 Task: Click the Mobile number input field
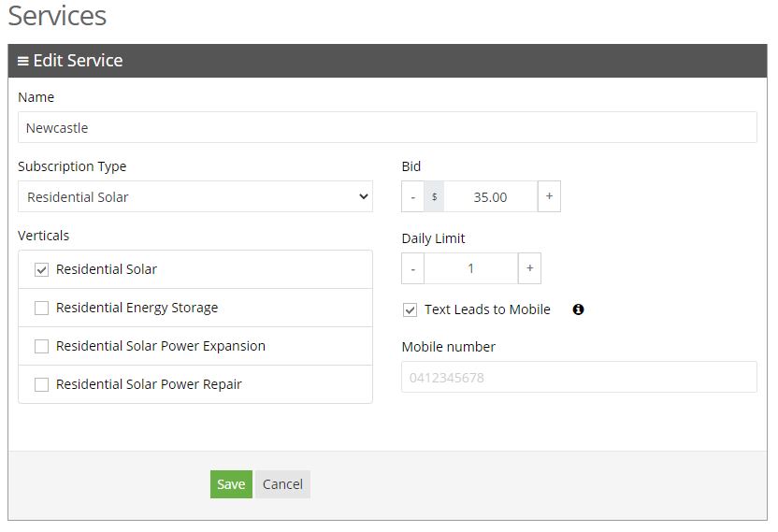[579, 377]
